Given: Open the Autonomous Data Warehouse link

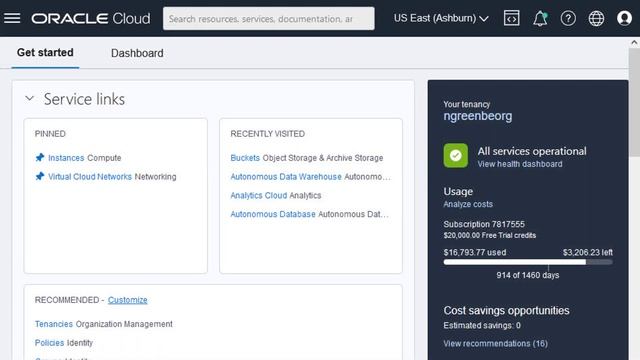Looking at the screenshot, I should 286,177.
